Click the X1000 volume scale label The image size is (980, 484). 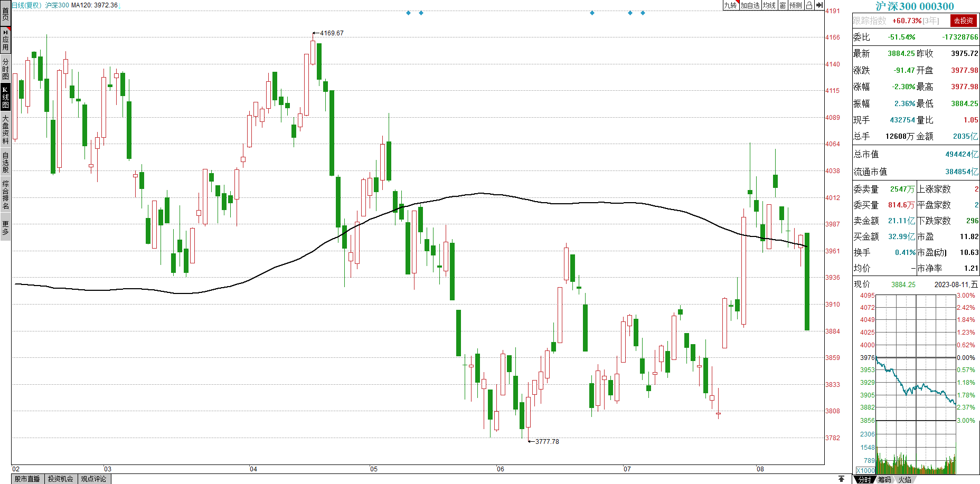point(865,470)
